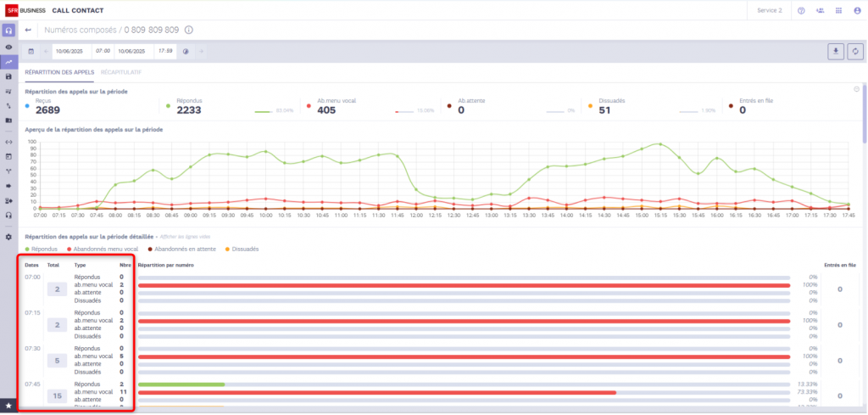Open the fork routing icon in sidebar
Image resolution: width=868 pixels, height=415 pixels.
[x=8, y=171]
